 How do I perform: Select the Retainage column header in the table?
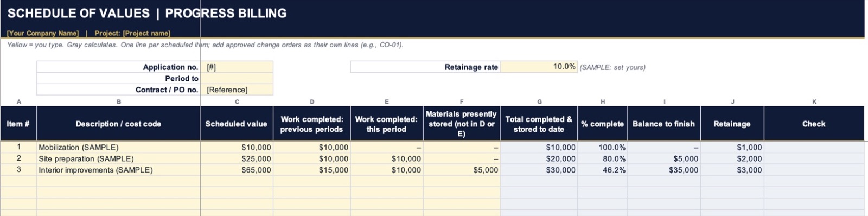point(732,124)
